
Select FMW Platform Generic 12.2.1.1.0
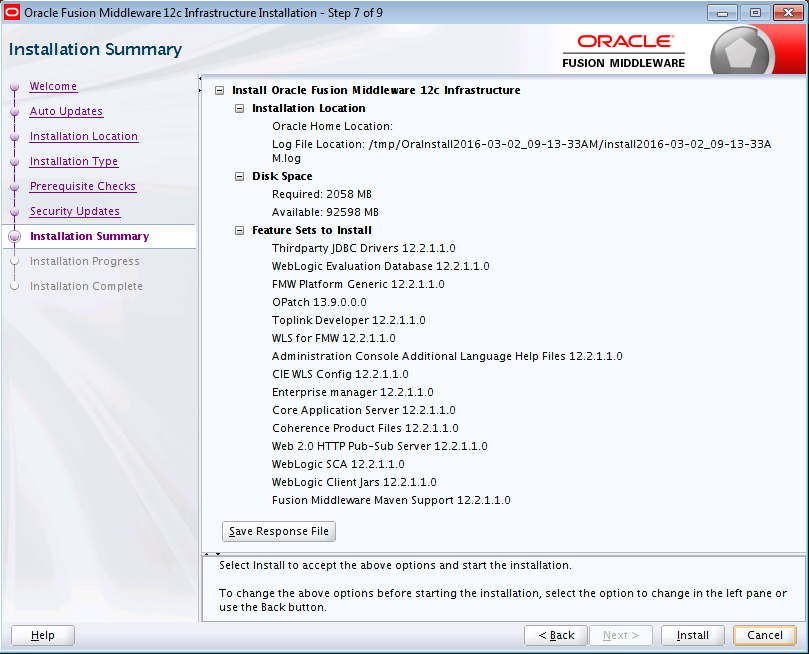358,285
